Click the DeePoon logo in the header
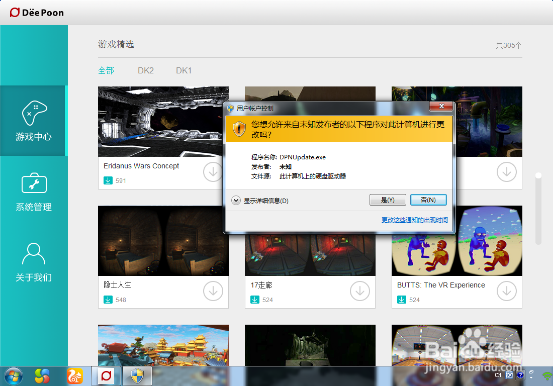Screen dimensions: 554x387 coord(37,13)
